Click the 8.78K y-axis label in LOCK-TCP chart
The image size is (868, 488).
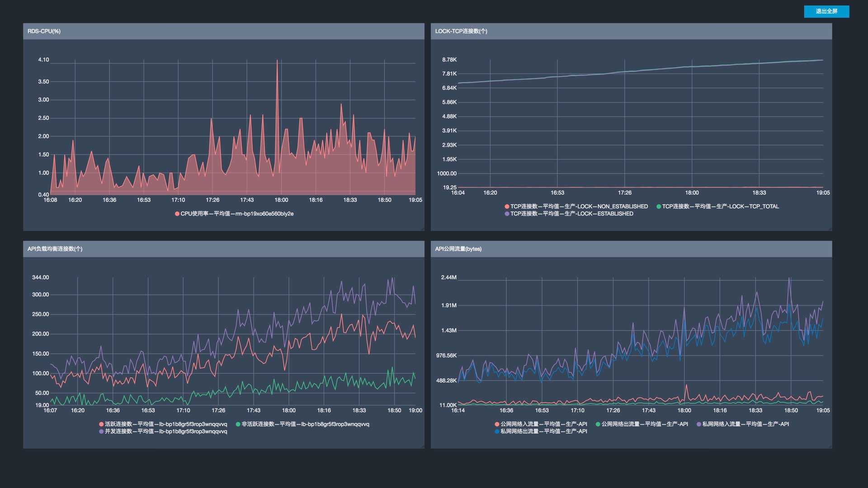tap(449, 60)
